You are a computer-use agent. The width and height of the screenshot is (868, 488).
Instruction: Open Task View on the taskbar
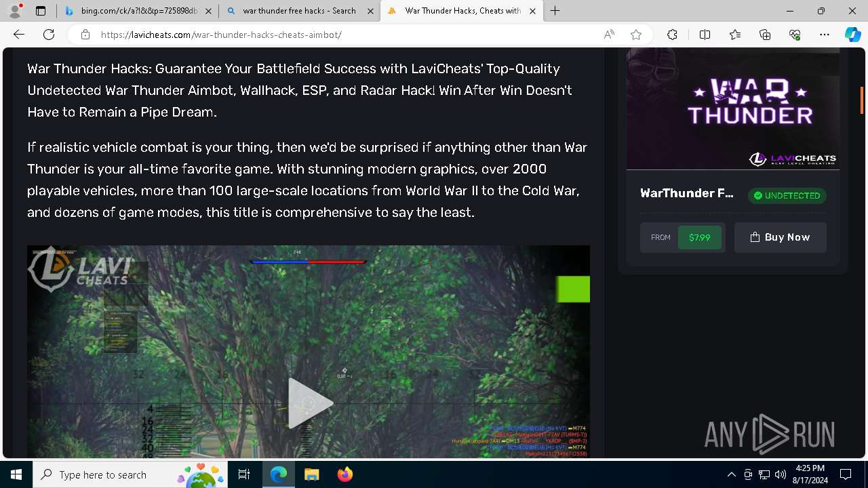tap(244, 474)
